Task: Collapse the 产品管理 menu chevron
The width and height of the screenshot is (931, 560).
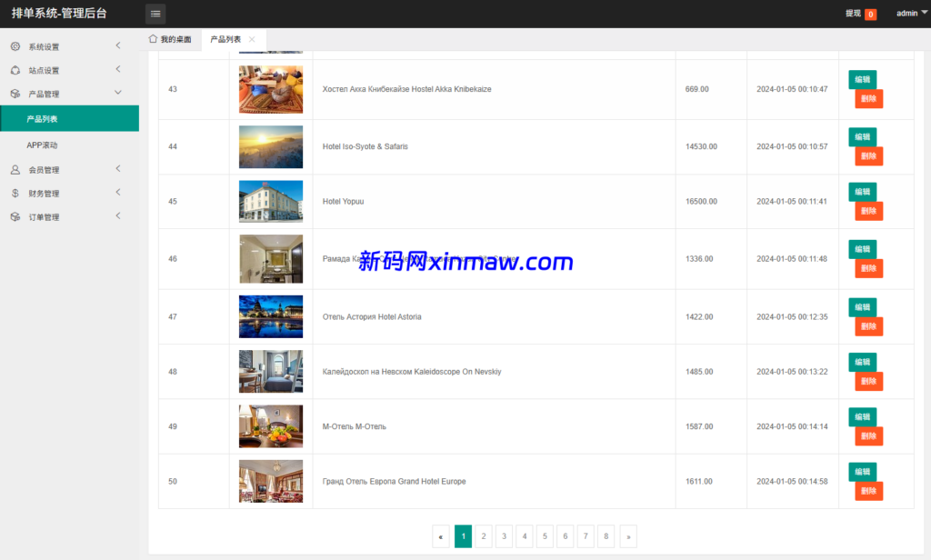Action: point(118,93)
